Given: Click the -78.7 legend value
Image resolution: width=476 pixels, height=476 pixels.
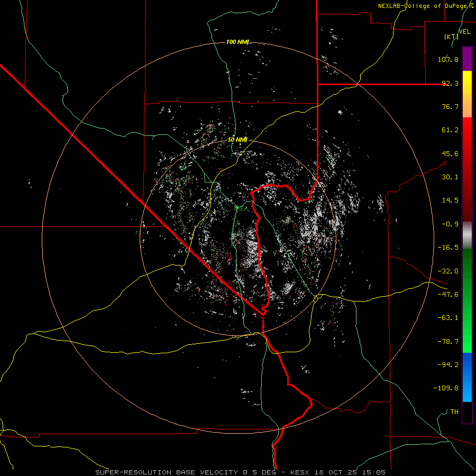Looking at the screenshot, I should point(448,342).
